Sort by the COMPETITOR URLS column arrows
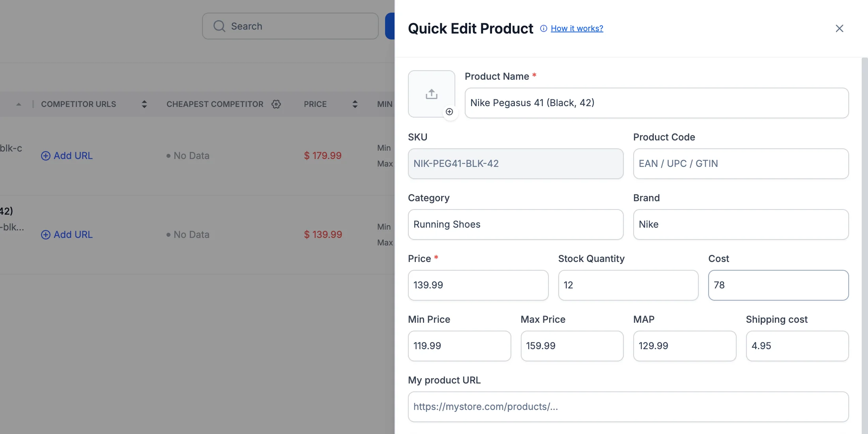This screenshot has height=434, width=868. (144, 104)
